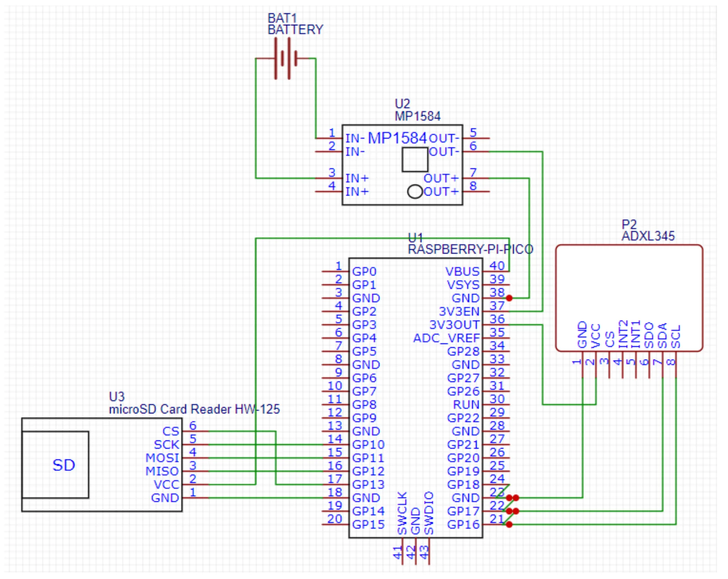The width and height of the screenshot is (728, 579).
Task: Click the GP17 pin label
Action: 463,511
